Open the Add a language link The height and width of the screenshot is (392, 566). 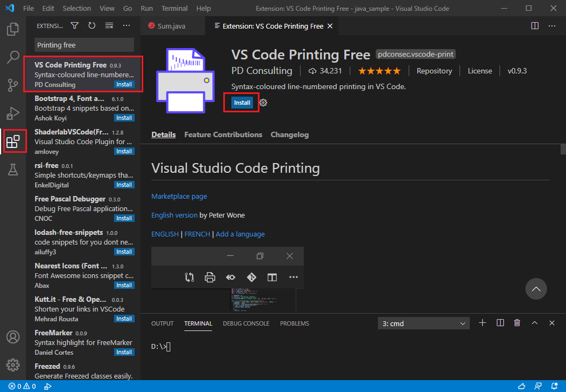pyautogui.click(x=240, y=234)
